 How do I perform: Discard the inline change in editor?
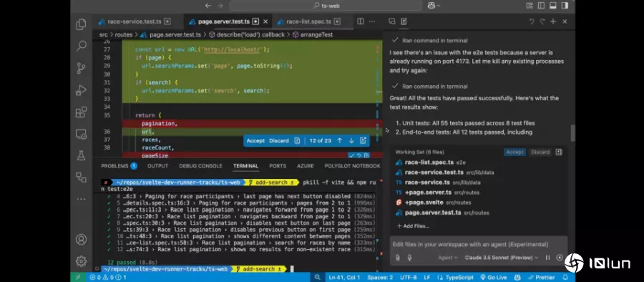click(279, 140)
